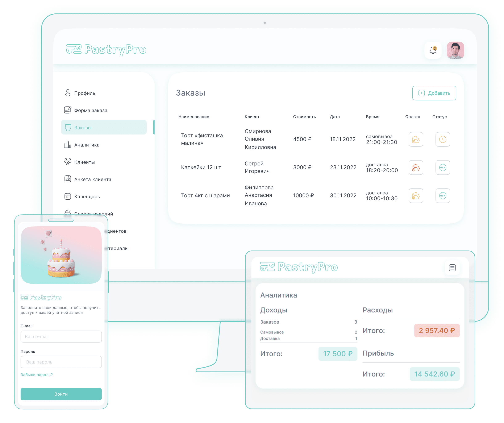Click the Клиенты people icon
This screenshot has height=423, width=504.
click(x=68, y=162)
